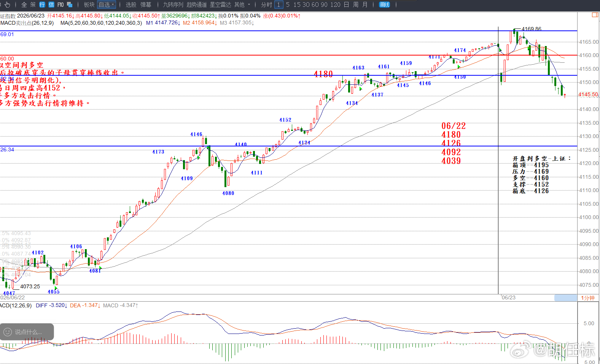Viewport: 600px width, 364px height.
Task: Toggle the 画线 drawing tool
Action: tap(385, 5)
